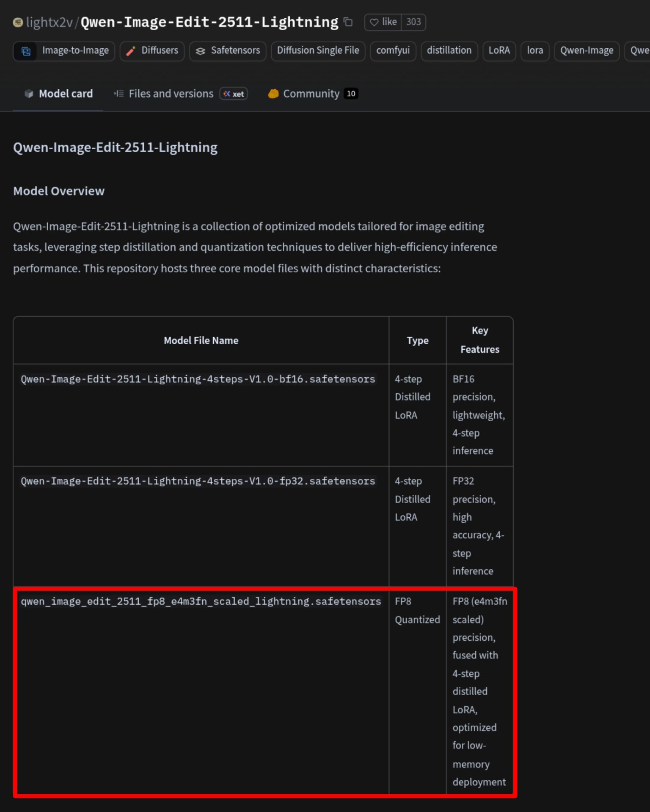This screenshot has width=650, height=812.
Task: Click Qwen-Image-Edit-2511-Lightning-4steps-V1.0-bf16.safetensors file name
Action: pyautogui.click(x=198, y=379)
